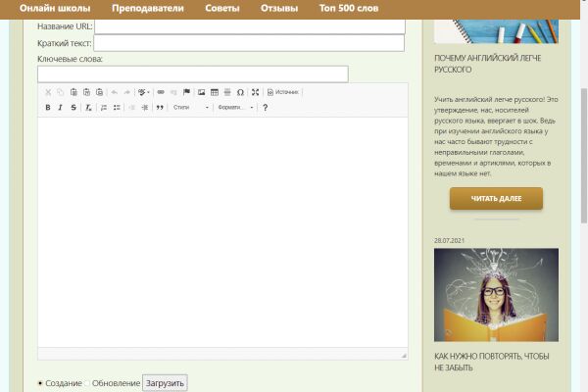Open the Преподаватели menu item
The height and width of the screenshot is (392, 588).
(148, 8)
